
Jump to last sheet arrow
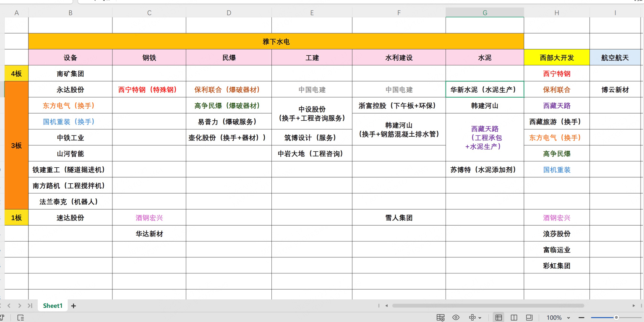pyautogui.click(x=30, y=306)
